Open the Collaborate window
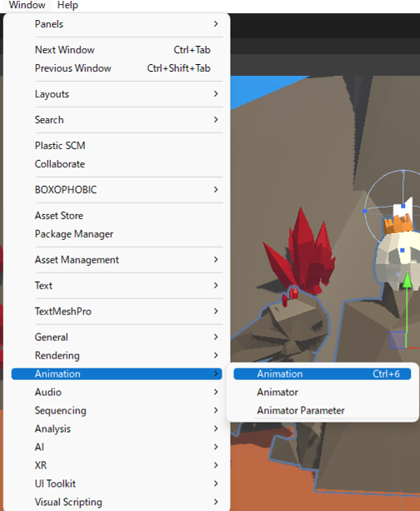Image resolution: width=420 pixels, height=511 pixels. (x=117, y=164)
